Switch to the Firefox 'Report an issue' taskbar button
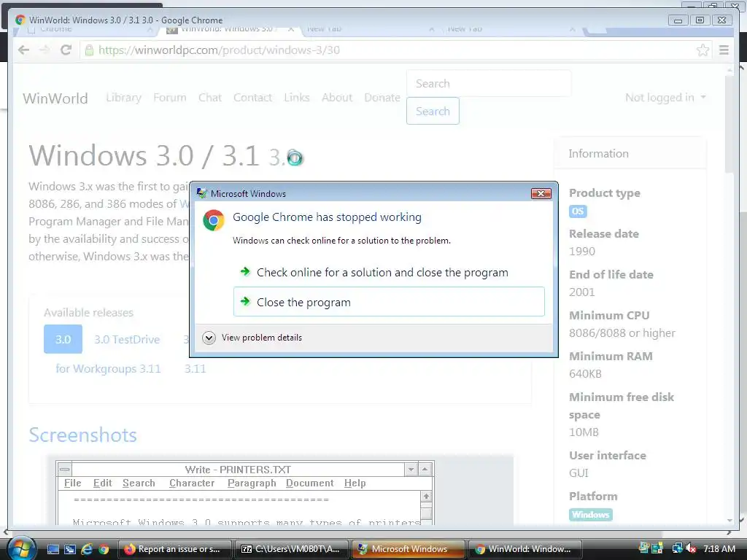 [x=174, y=548]
